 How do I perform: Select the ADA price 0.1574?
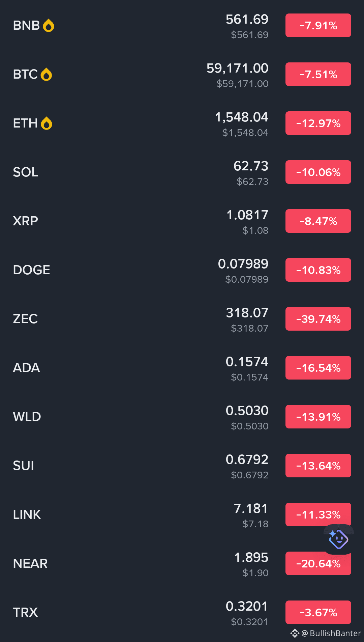[247, 362]
